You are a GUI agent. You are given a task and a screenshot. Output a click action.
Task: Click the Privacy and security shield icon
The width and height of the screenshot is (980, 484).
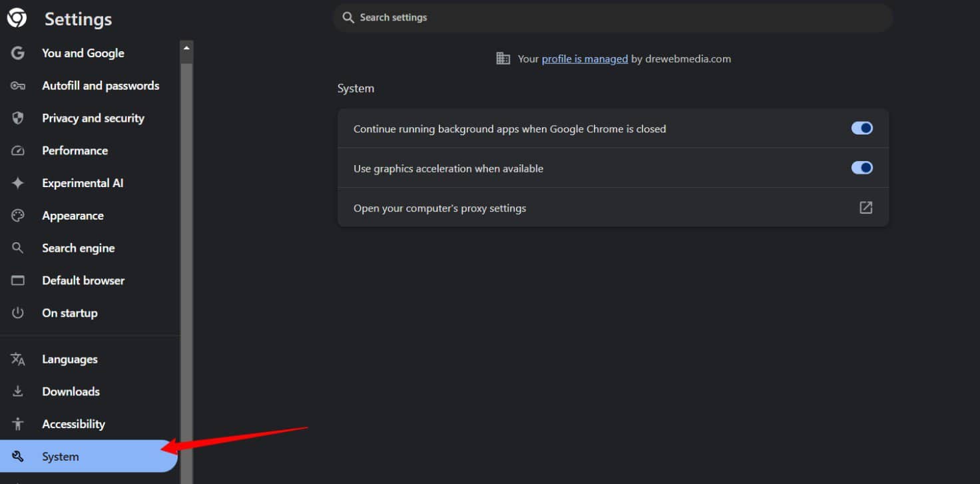17,118
